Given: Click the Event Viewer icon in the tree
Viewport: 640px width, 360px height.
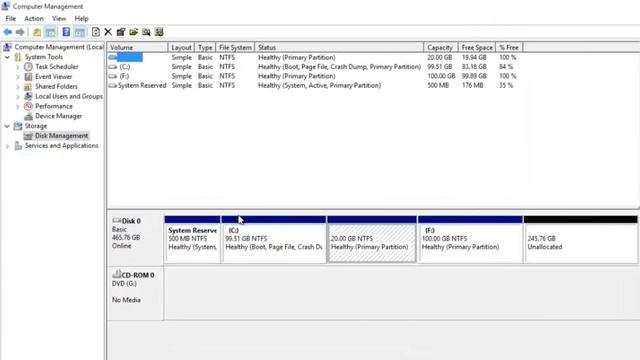Looking at the screenshot, I should coord(28,76).
